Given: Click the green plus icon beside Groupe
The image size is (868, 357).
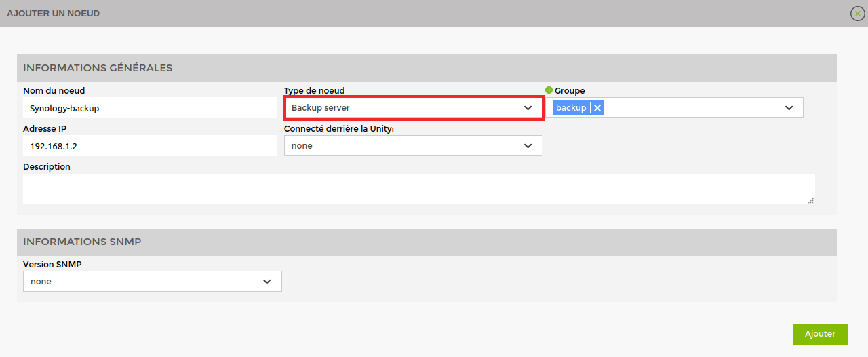Looking at the screenshot, I should point(549,90).
